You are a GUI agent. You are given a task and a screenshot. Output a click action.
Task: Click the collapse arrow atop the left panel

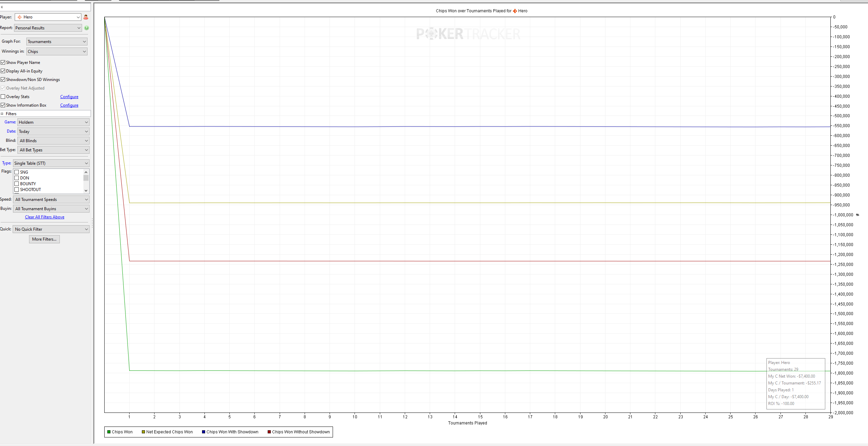2,7
